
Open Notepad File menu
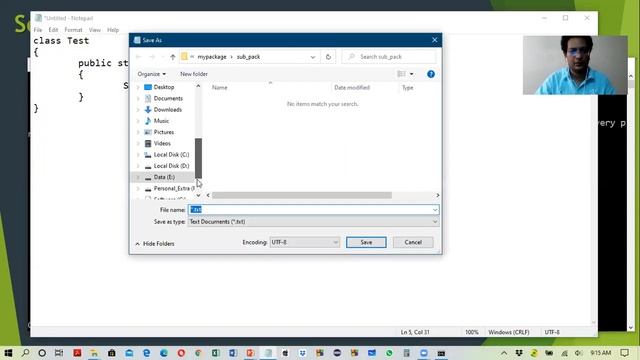click(38, 30)
